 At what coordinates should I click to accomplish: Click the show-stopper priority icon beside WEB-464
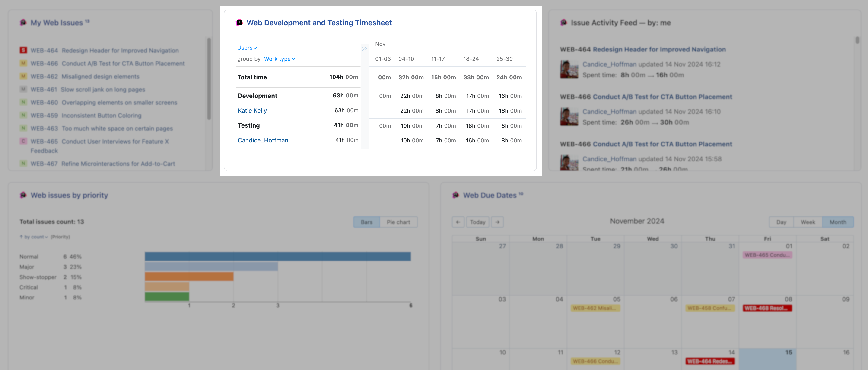[23, 50]
